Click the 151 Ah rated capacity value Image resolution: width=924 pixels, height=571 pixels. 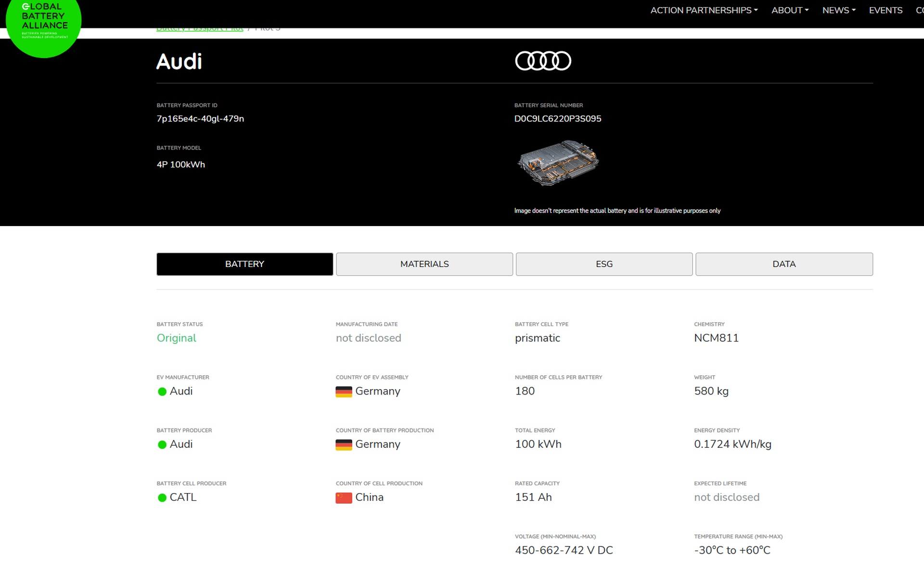tap(533, 497)
